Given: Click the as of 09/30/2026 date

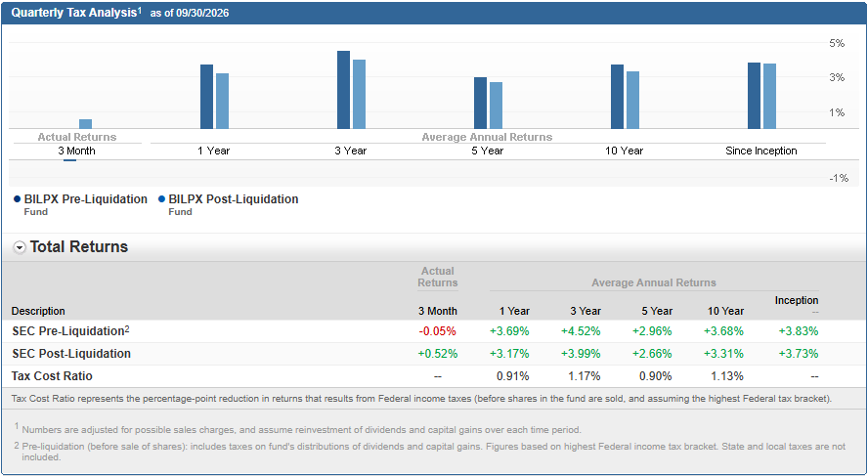Looking at the screenshot, I should pyautogui.click(x=190, y=14).
